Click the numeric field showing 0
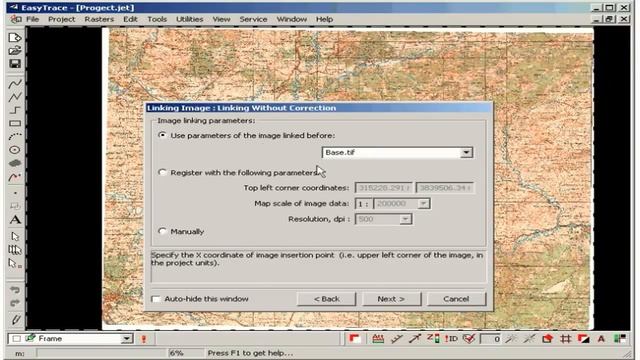The height and width of the screenshot is (360, 640). [491, 339]
